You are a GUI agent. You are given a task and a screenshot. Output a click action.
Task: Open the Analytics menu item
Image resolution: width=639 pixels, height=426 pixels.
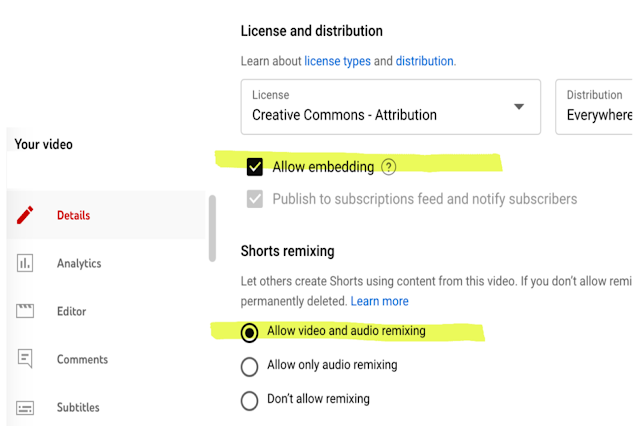79,263
